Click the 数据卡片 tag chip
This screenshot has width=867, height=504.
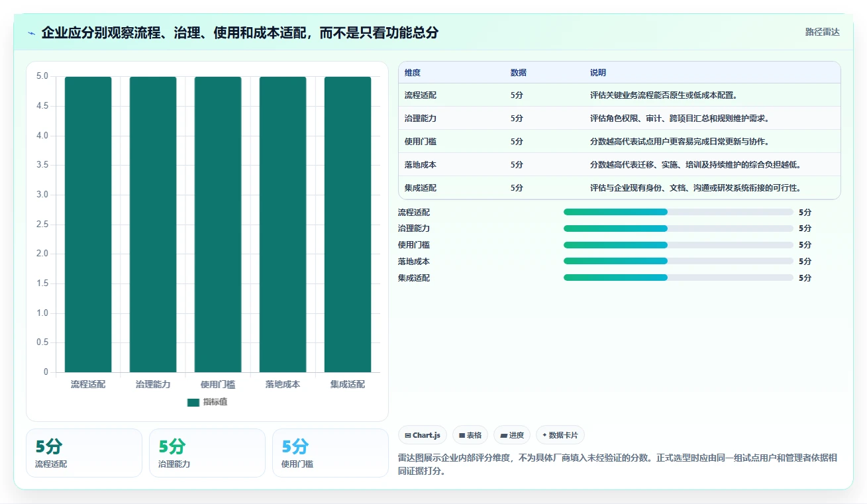[560, 435]
